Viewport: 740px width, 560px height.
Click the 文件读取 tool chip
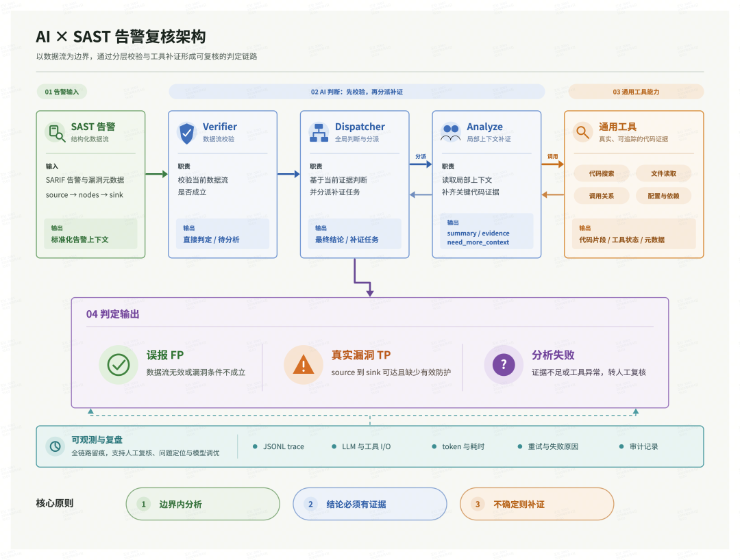(663, 173)
